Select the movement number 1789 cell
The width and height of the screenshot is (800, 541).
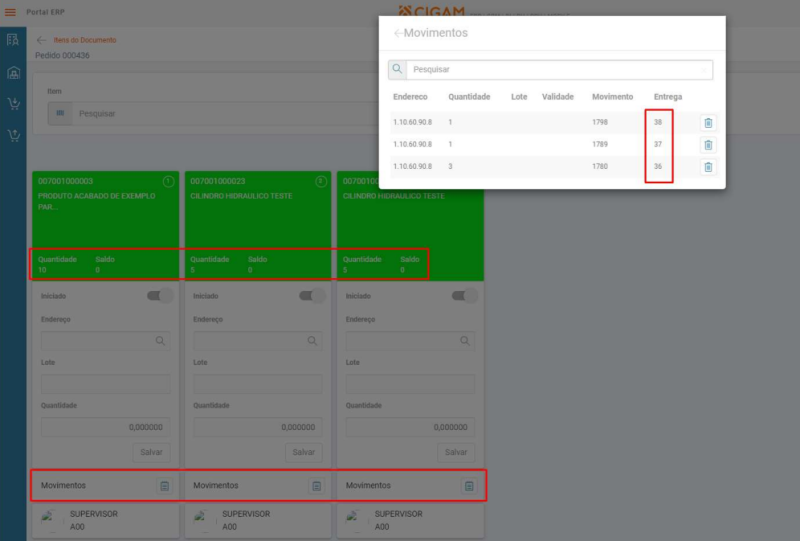tap(600, 144)
